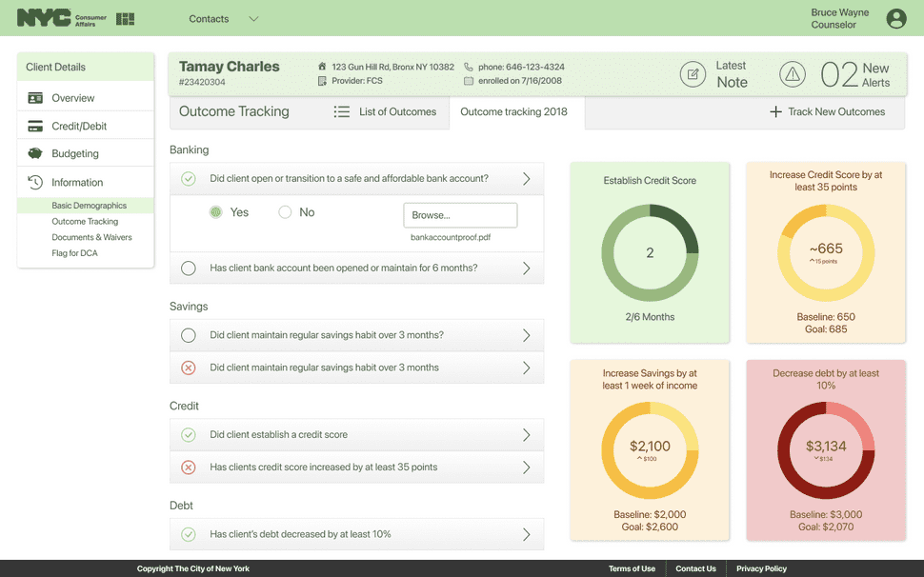Click the List of Outcomes list icon
The height and width of the screenshot is (577, 924).
[x=342, y=111]
